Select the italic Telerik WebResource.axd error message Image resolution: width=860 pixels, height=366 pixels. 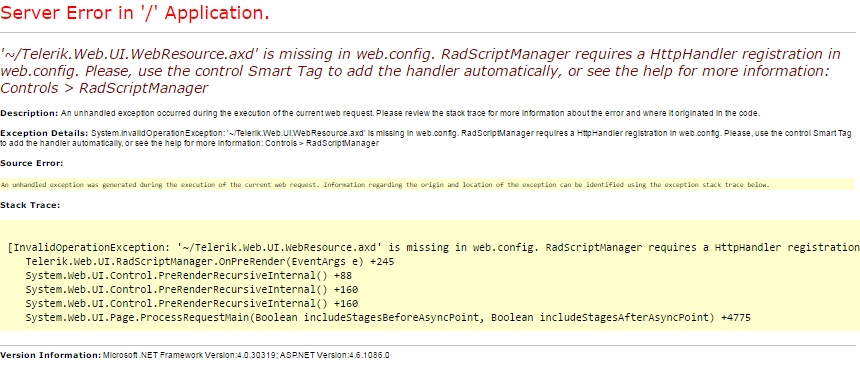pyautogui.click(x=421, y=71)
